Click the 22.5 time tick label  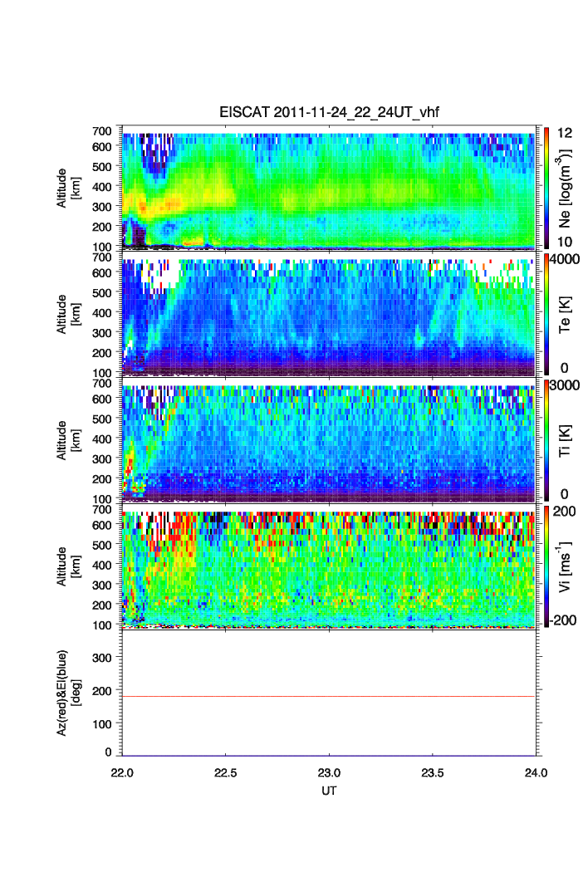point(225,773)
